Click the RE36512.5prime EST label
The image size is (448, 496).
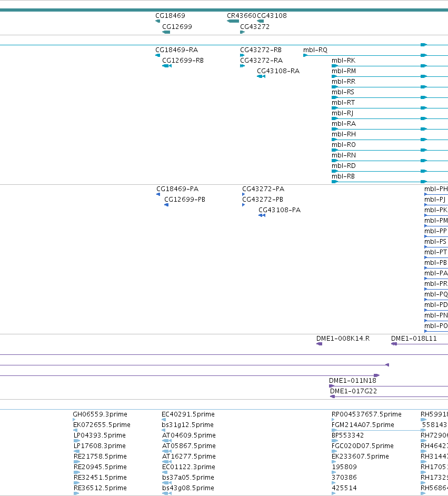coord(100,488)
